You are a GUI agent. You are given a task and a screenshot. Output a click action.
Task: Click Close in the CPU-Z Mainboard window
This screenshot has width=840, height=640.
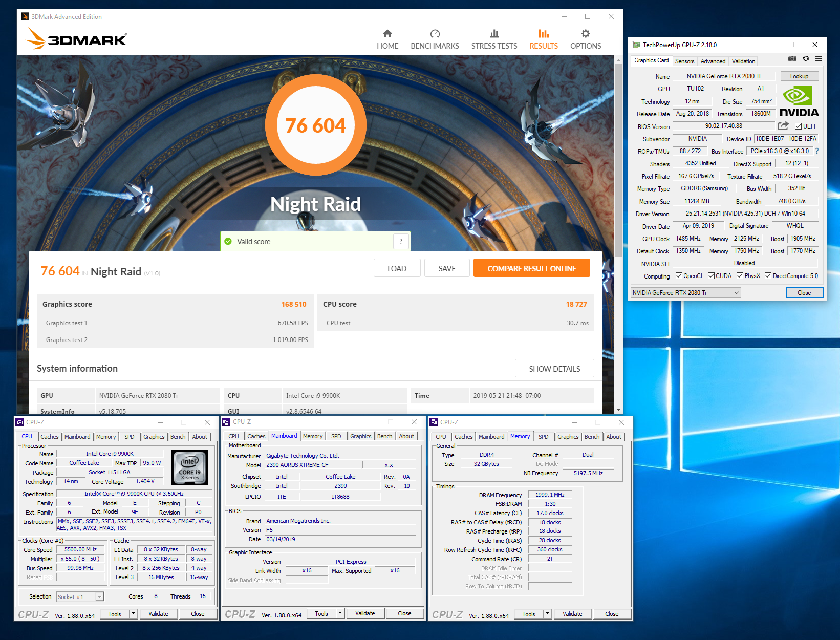click(x=404, y=613)
